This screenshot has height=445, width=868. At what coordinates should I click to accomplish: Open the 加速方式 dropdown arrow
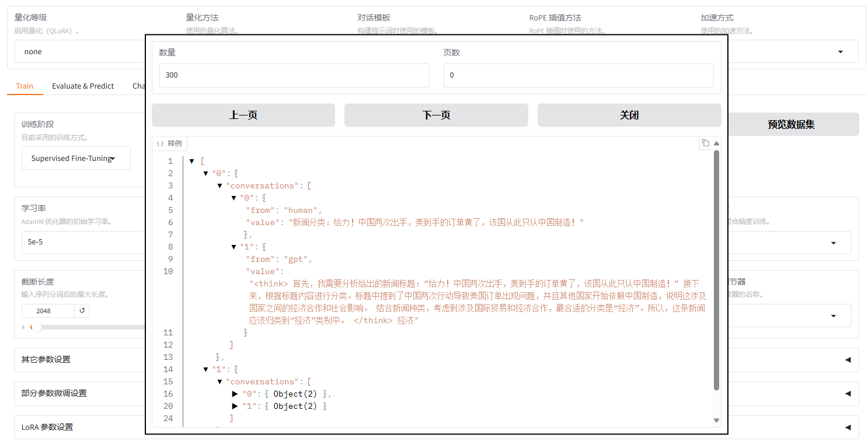[x=840, y=52]
